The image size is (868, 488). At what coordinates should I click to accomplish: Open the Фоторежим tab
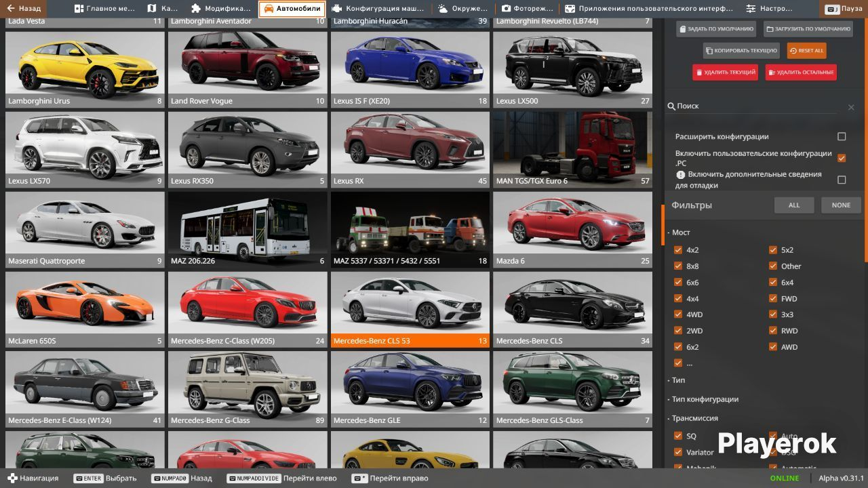(x=526, y=9)
